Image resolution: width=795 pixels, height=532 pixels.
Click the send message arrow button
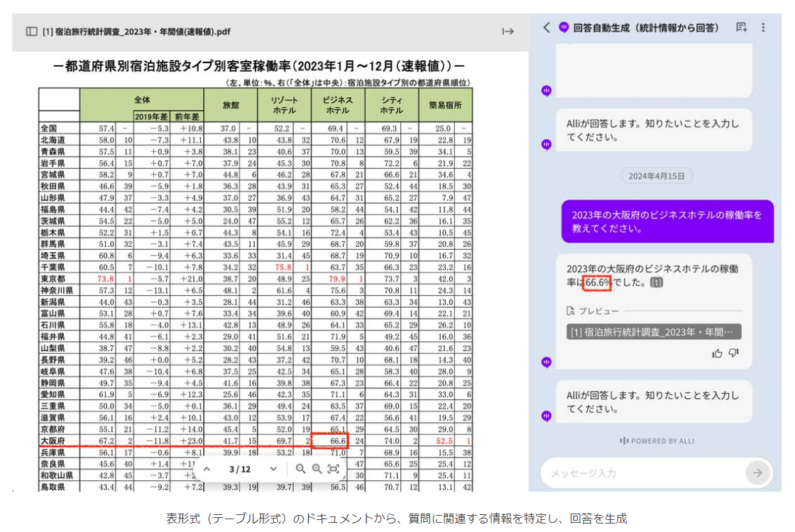(757, 473)
